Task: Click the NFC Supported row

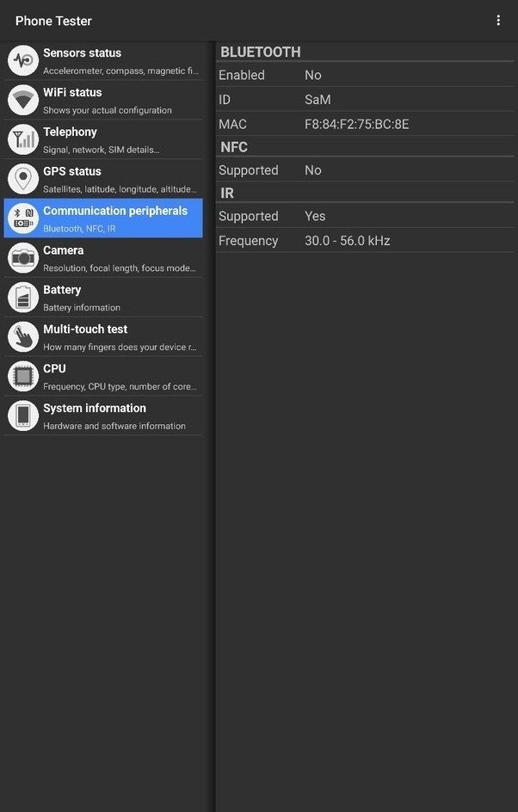Action: coord(365,170)
